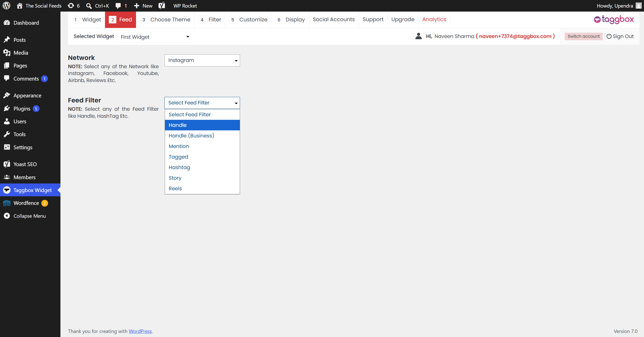Click the Plugins update count badge
Screen dimensions: 644x337
[36, 109]
